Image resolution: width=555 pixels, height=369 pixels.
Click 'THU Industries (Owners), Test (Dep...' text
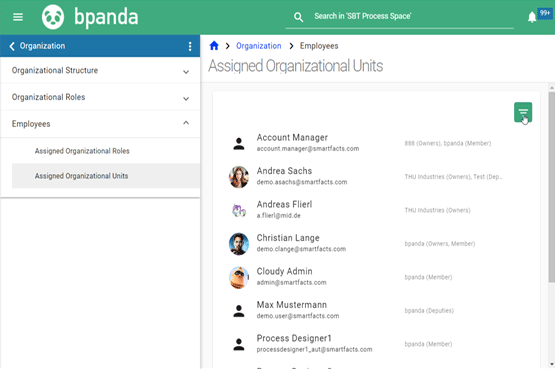tap(454, 177)
